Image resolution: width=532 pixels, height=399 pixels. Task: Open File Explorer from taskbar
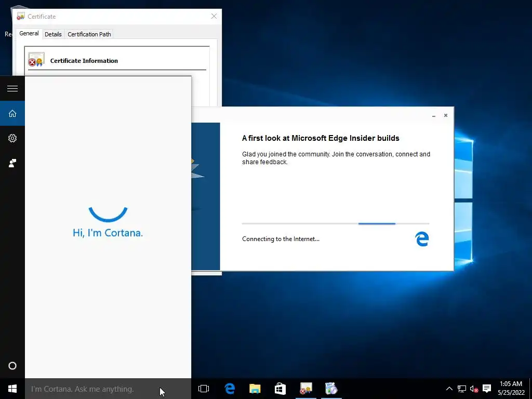(x=255, y=389)
